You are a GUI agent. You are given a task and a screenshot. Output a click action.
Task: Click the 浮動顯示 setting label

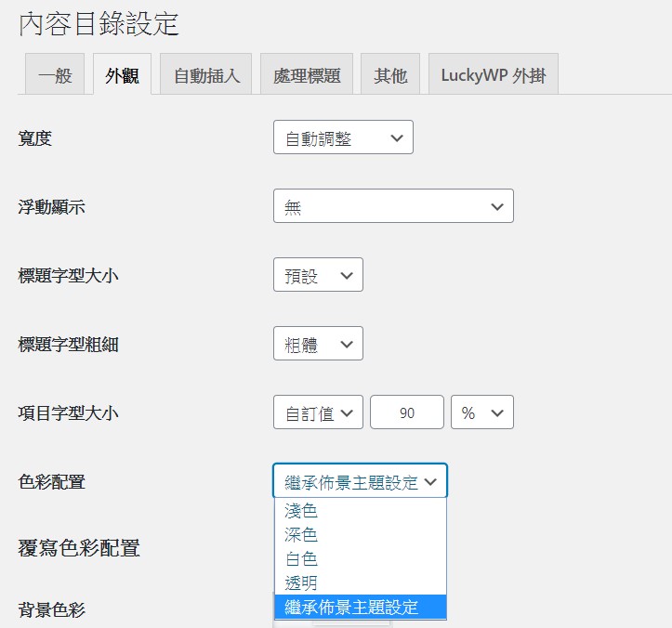tap(51, 207)
